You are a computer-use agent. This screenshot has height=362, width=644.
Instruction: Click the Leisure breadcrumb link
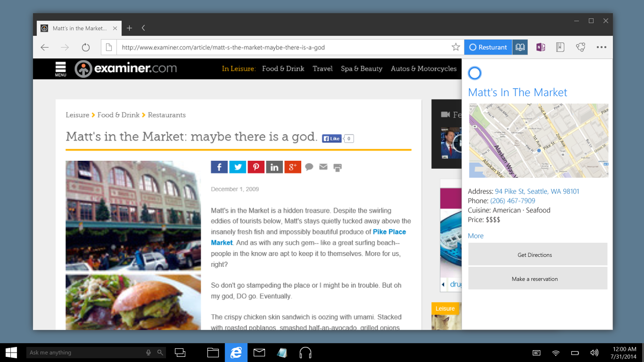77,115
